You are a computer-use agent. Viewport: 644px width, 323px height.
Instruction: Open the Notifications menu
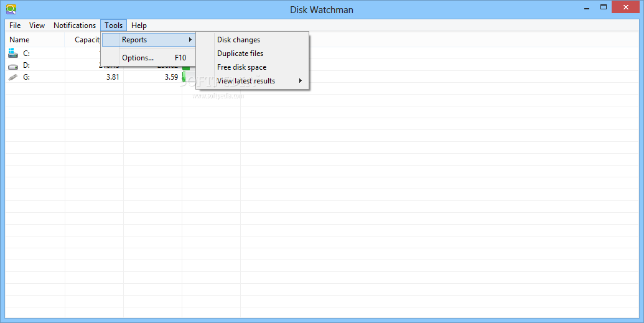[75, 26]
